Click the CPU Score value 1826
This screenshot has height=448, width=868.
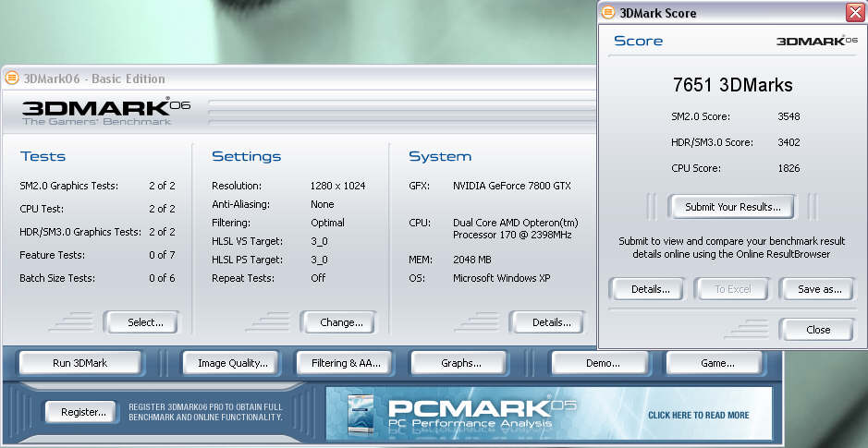tap(789, 168)
